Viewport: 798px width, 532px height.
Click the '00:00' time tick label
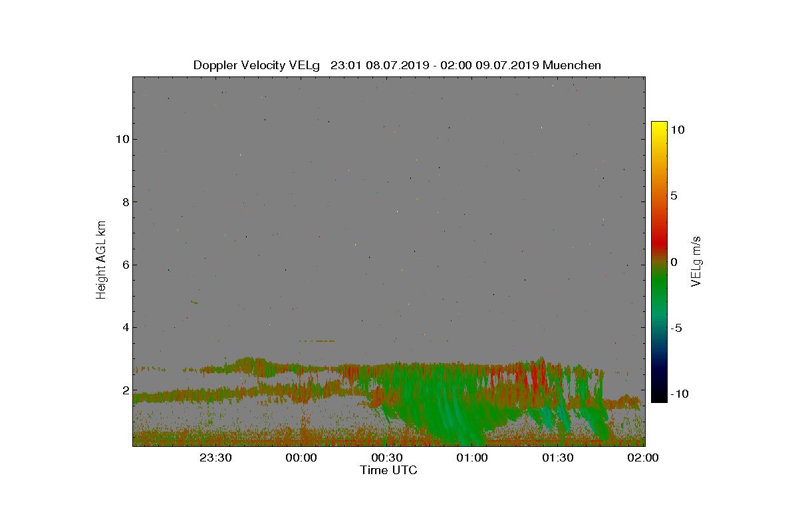[x=301, y=458]
